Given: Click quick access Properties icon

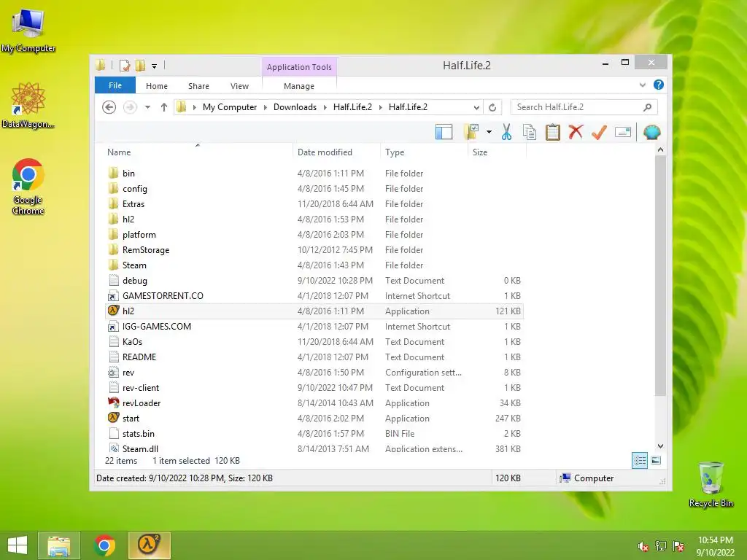Looking at the screenshot, I should [125, 65].
